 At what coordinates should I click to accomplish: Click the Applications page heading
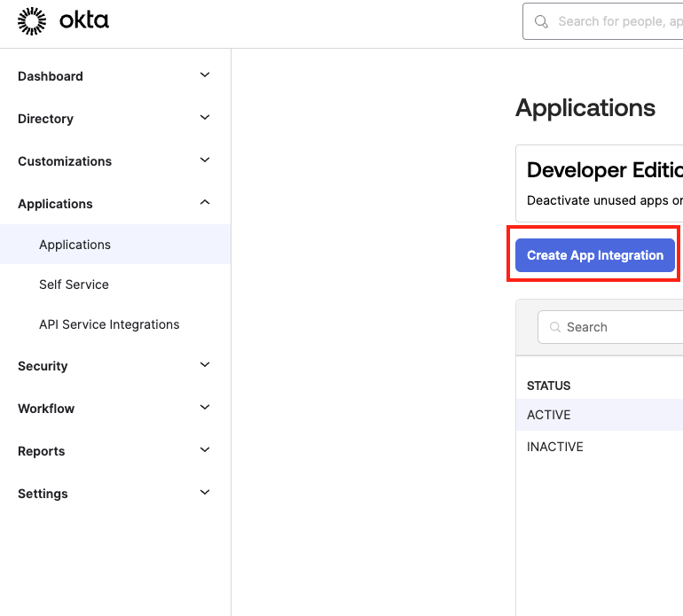tap(585, 108)
